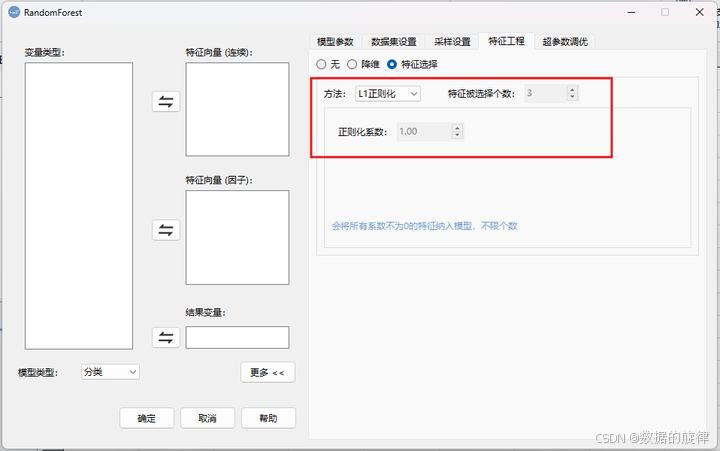Viewport: 720px width, 451px height.
Task: Click the 帮助 button
Action: (x=269, y=418)
